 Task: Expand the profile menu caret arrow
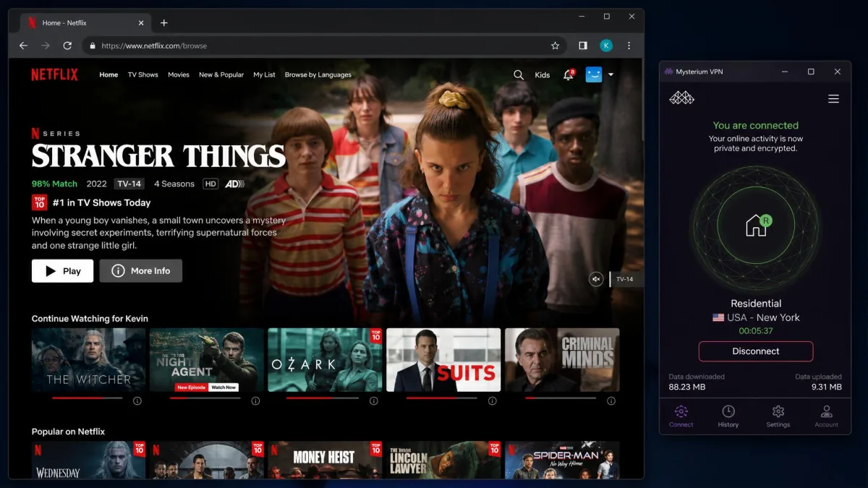611,74
